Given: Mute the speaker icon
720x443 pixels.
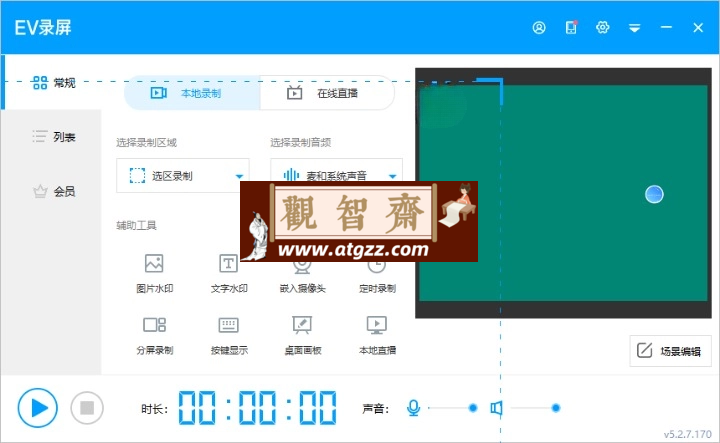Looking at the screenshot, I should click(x=496, y=408).
